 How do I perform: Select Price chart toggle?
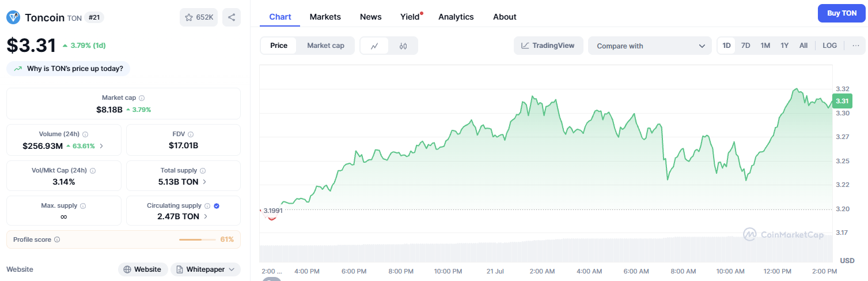click(279, 46)
